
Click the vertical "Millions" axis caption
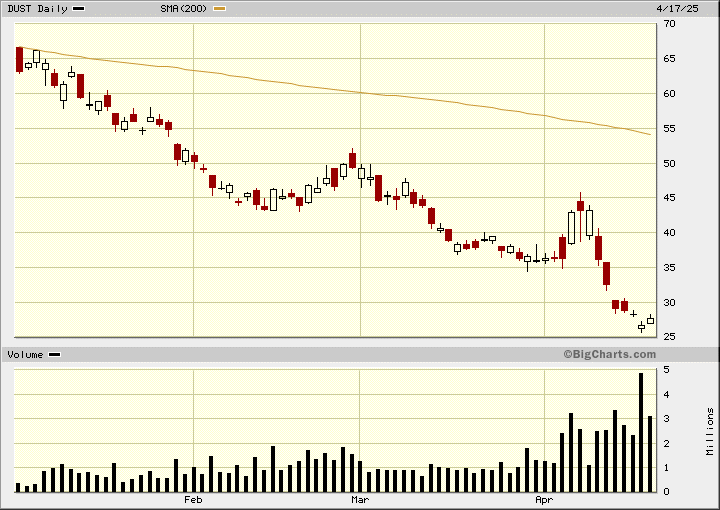710,432
